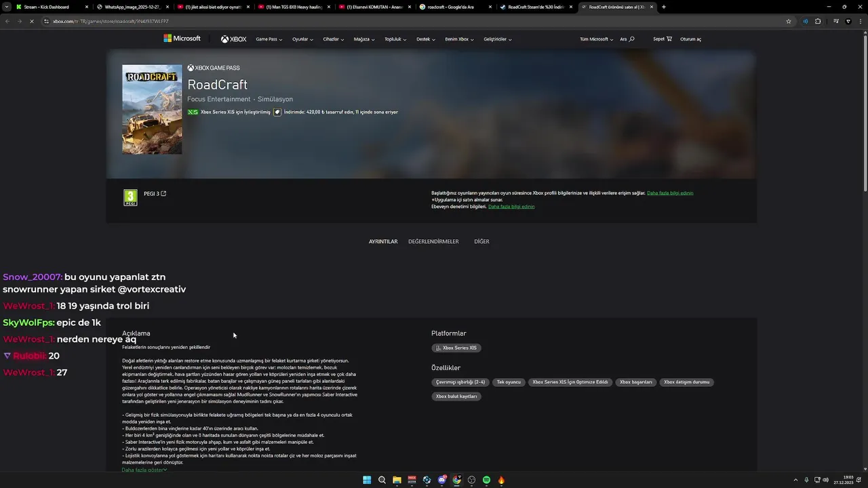Viewport: 868px width, 488px height.
Task: Switch to roadcraft Google search tab
Action: coord(456,7)
